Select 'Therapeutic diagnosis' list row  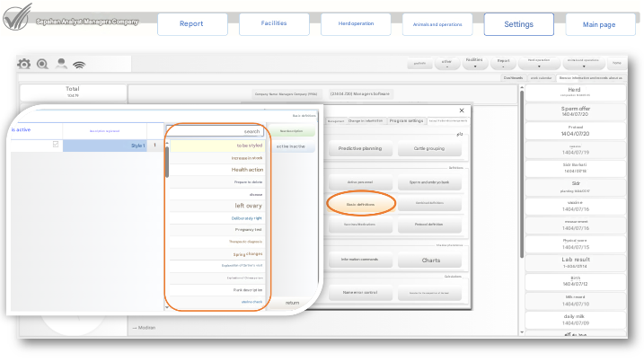click(216, 242)
